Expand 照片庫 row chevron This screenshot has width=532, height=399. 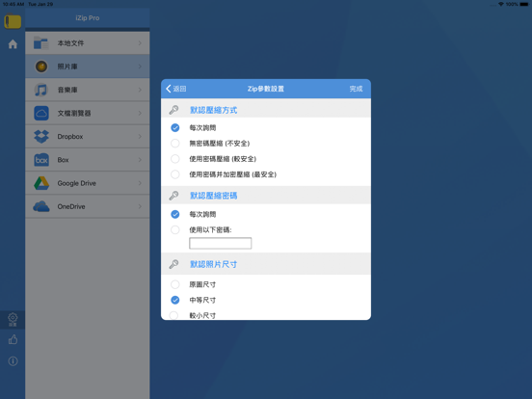[140, 66]
